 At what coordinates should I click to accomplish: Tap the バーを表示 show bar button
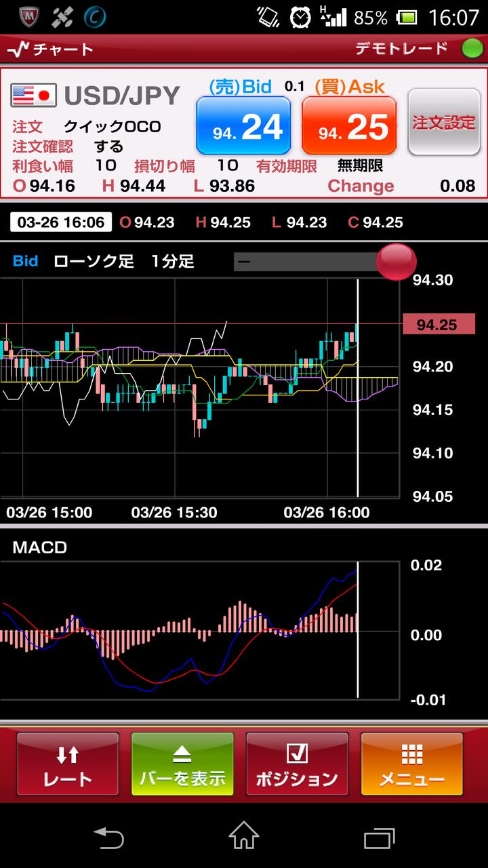pyautogui.click(x=182, y=764)
